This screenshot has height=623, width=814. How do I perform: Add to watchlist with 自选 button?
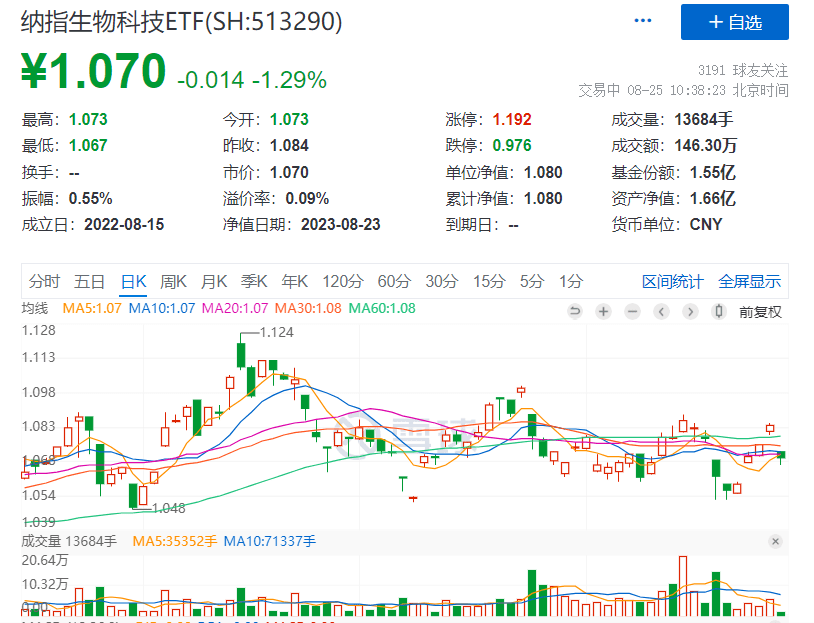click(x=735, y=22)
